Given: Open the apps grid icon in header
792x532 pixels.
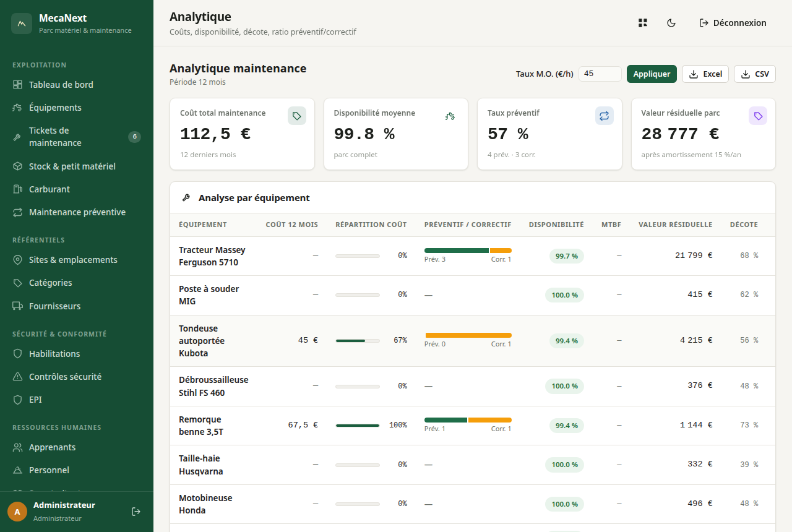Looking at the screenshot, I should (x=643, y=23).
